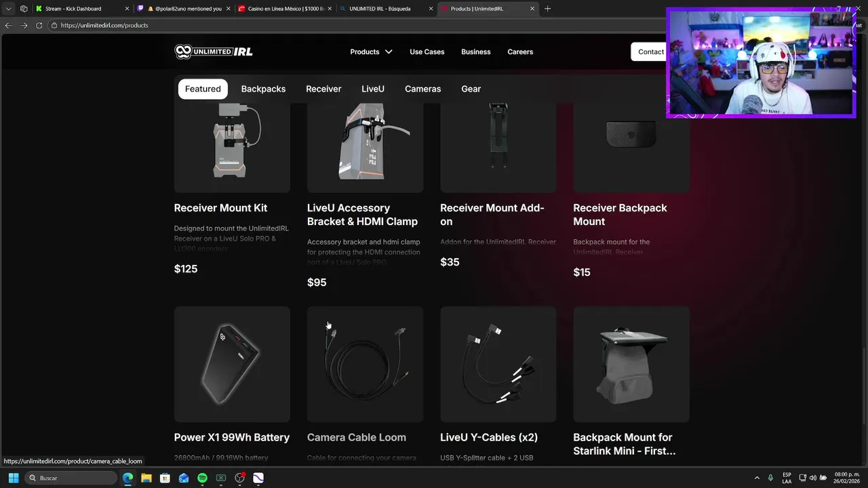The width and height of the screenshot is (868, 488).
Task: Click the $125 price text
Action: pyautogui.click(x=186, y=269)
